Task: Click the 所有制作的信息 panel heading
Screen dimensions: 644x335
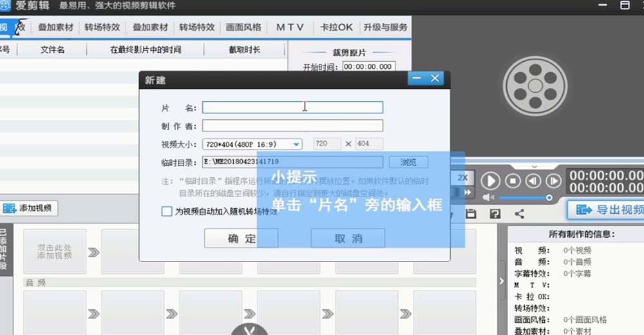Action: 582,234
